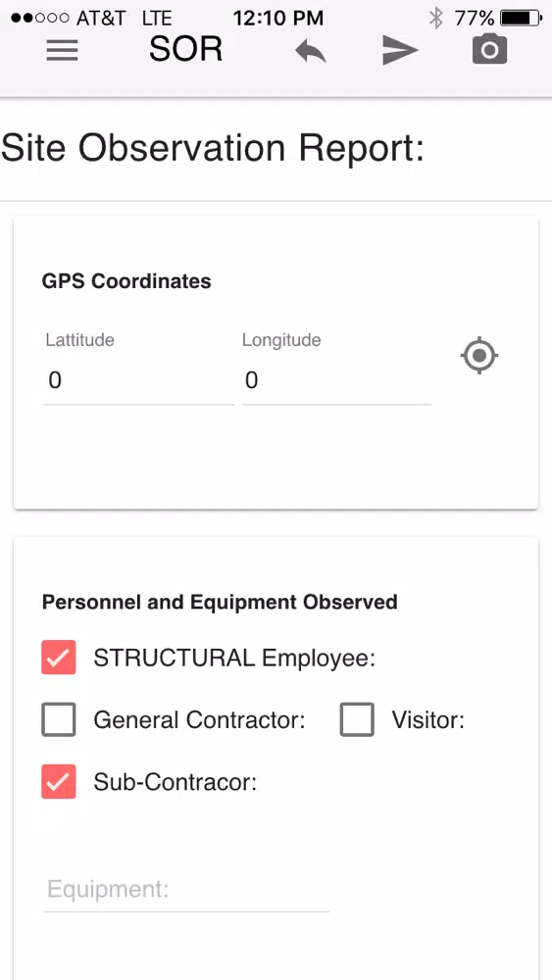Check the Visitor checkbox

point(357,719)
